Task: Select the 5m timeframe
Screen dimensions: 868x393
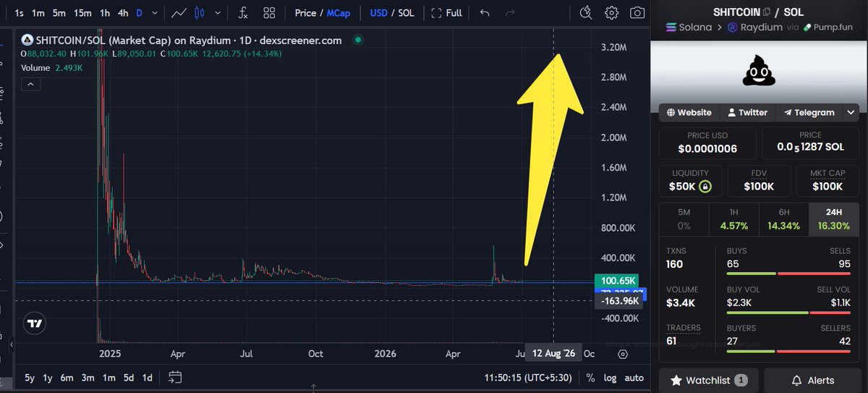Action: click(59, 13)
